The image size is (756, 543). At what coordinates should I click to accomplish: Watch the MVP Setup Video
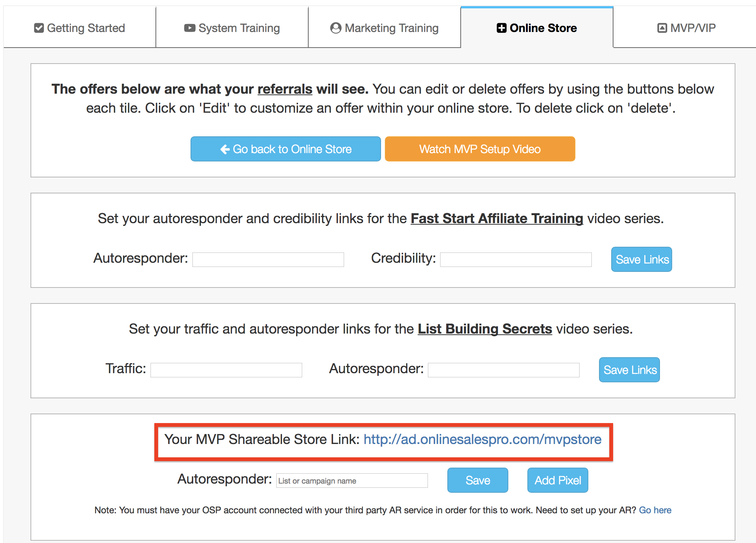480,149
